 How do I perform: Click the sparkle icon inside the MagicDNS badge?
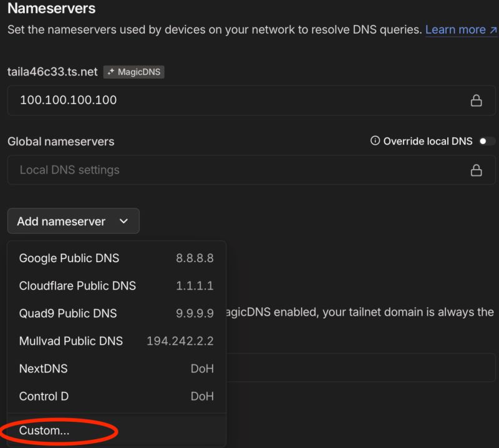click(x=110, y=72)
